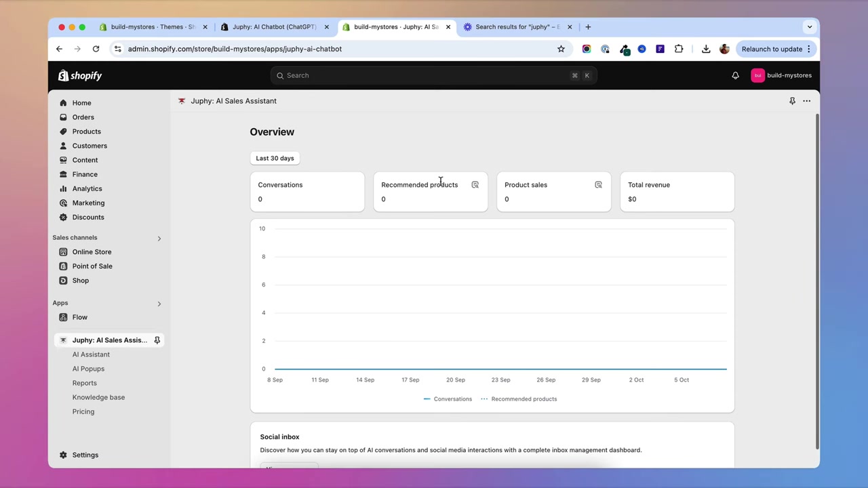Open the browser downloads icon
Viewport: 868px width, 488px height.
pos(706,49)
